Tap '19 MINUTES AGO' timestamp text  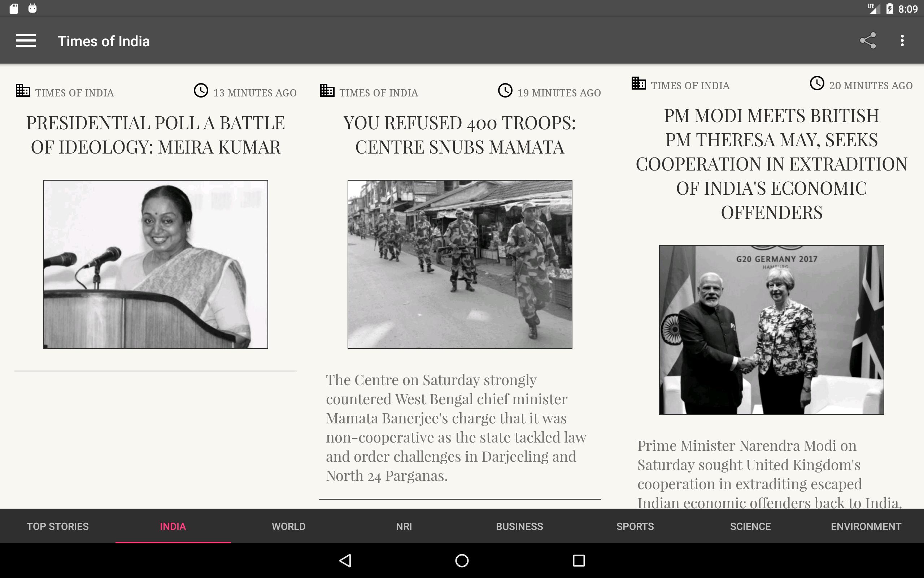[559, 92]
